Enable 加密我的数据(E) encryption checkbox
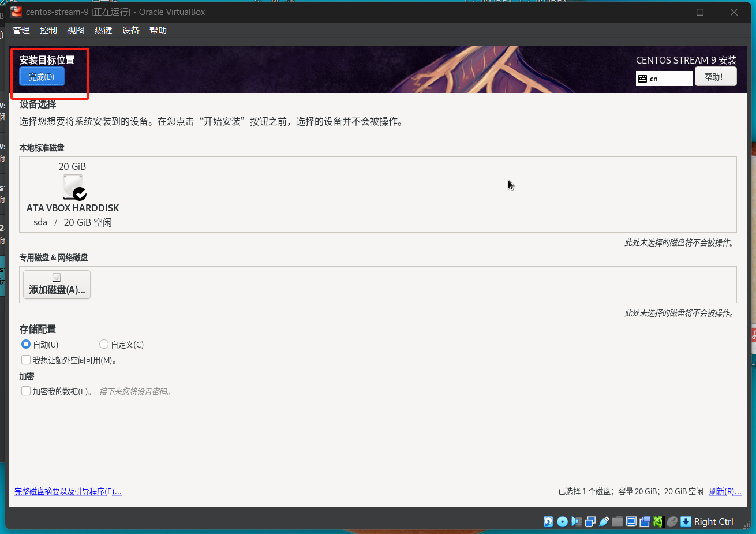The width and height of the screenshot is (756, 534). [26, 391]
